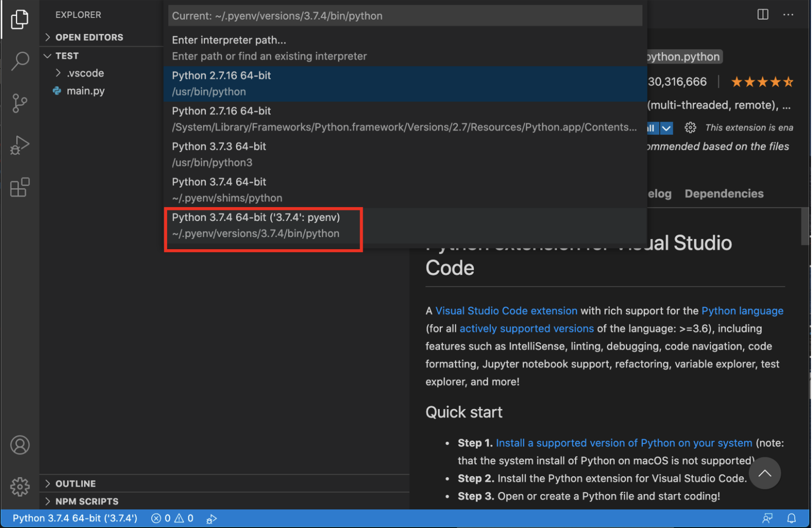
Task: Expand the .vscode folder
Action: tap(85, 73)
